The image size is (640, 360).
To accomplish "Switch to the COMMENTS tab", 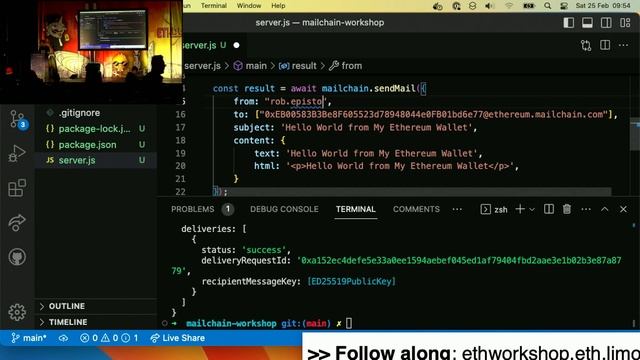I will (416, 209).
